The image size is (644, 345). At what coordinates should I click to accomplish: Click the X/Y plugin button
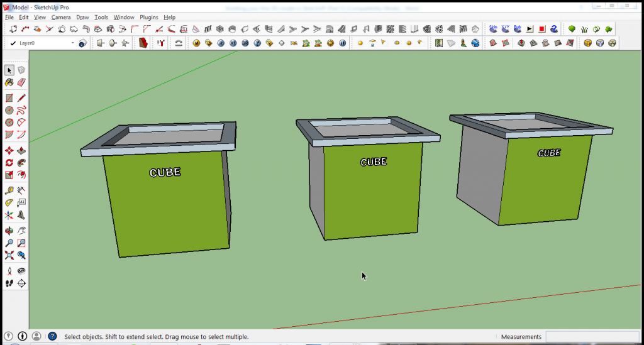tap(505, 29)
